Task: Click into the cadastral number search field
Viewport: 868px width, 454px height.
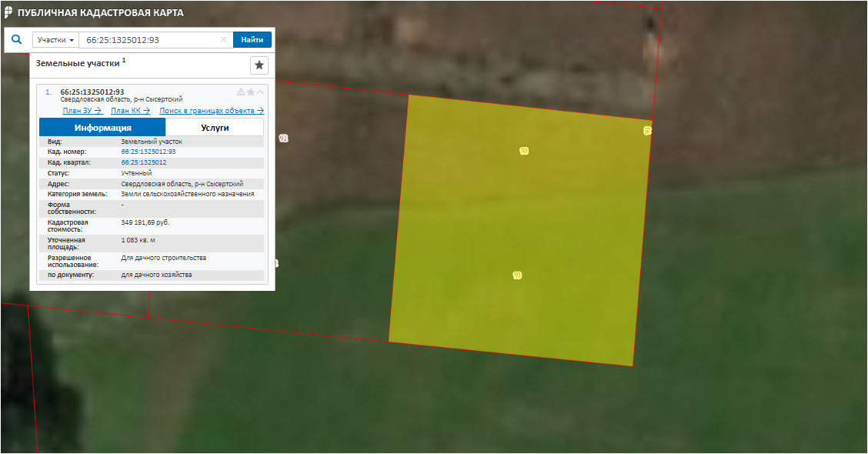Action: click(150, 40)
